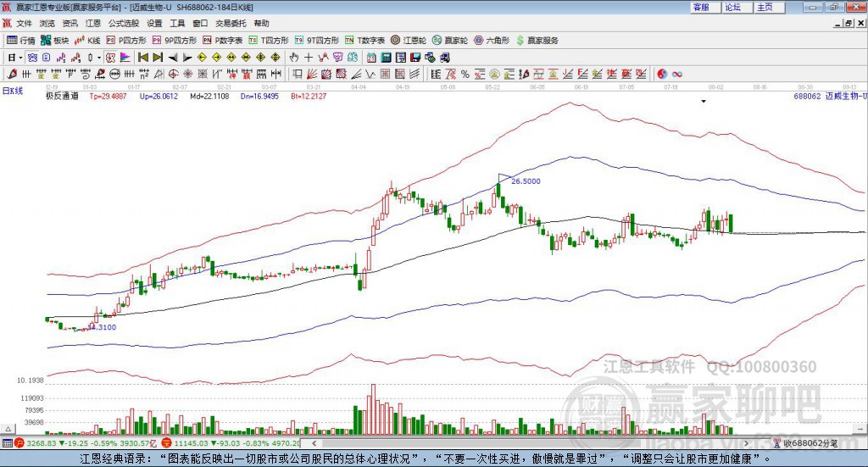Image resolution: width=868 pixels, height=467 pixels.
Task: Jump to last bar with skip-end icon
Action: 158,57
